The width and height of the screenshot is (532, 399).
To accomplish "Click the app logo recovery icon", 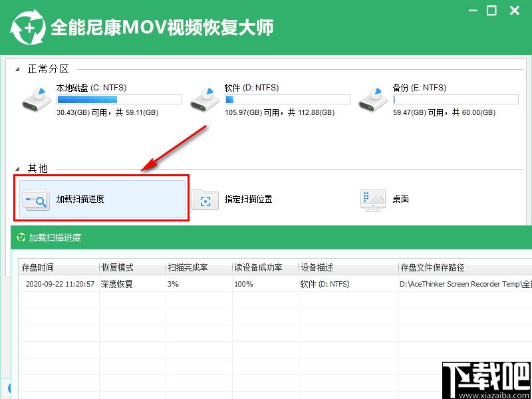I will coord(28,27).
